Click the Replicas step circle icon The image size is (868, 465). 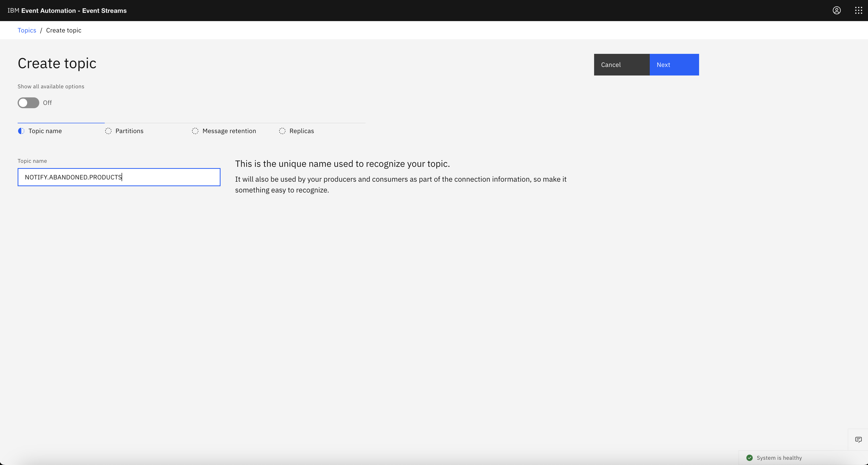(x=282, y=131)
